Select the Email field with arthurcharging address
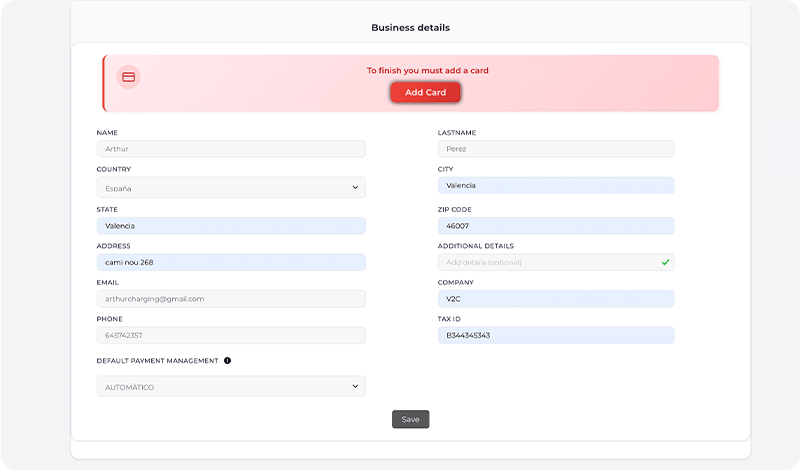800x470 pixels. [231, 299]
